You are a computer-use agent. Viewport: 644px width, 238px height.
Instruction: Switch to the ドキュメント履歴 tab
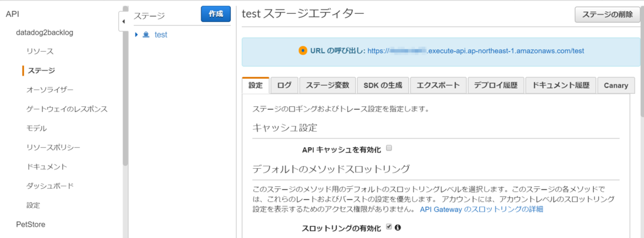pos(560,86)
